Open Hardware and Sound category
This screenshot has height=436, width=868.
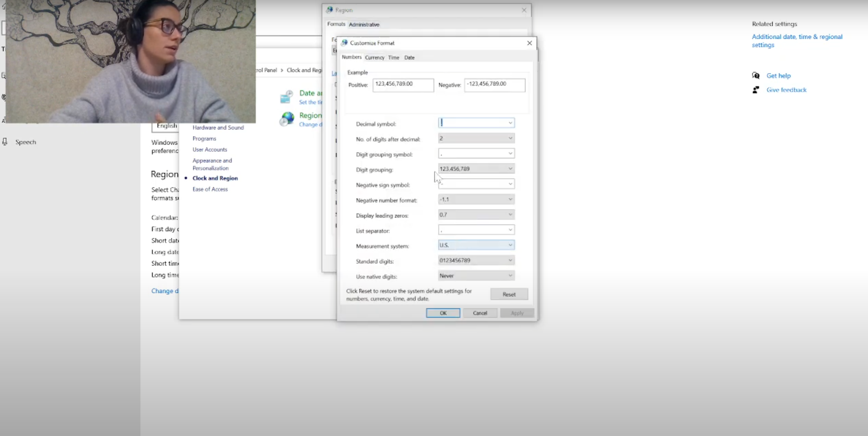[x=218, y=127]
